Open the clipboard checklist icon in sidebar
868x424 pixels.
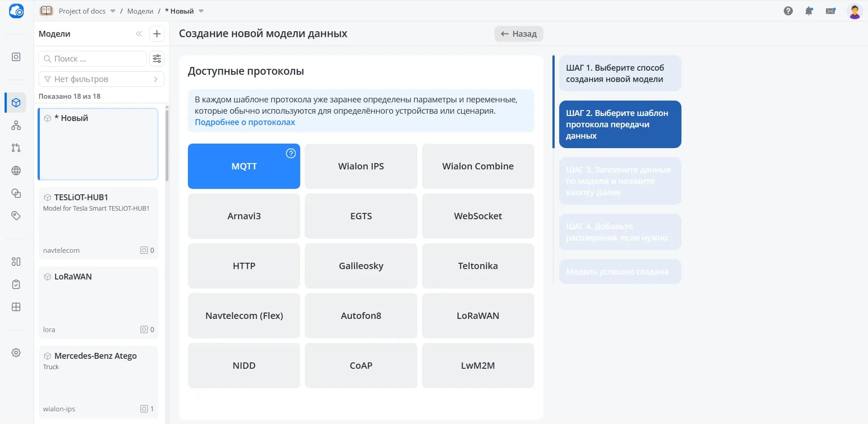[x=16, y=284]
